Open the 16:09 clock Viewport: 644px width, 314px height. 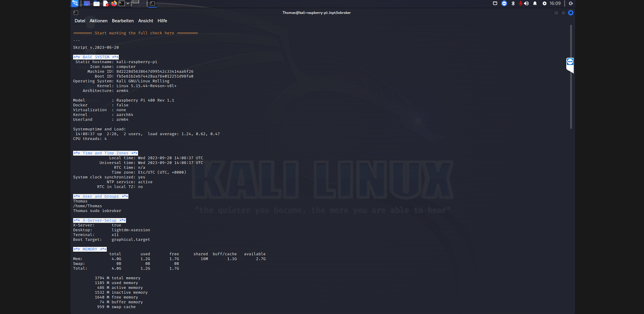pos(555,3)
